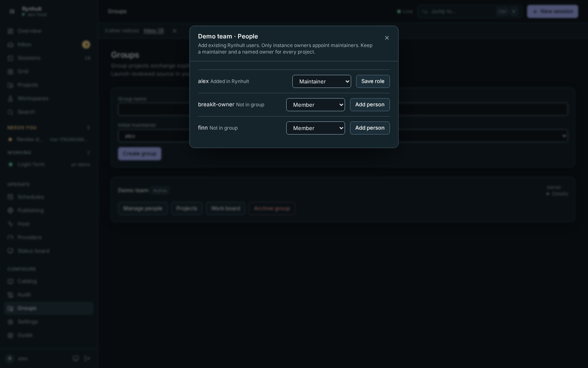Open breakit-owner's Member role dropdown

[316, 105]
